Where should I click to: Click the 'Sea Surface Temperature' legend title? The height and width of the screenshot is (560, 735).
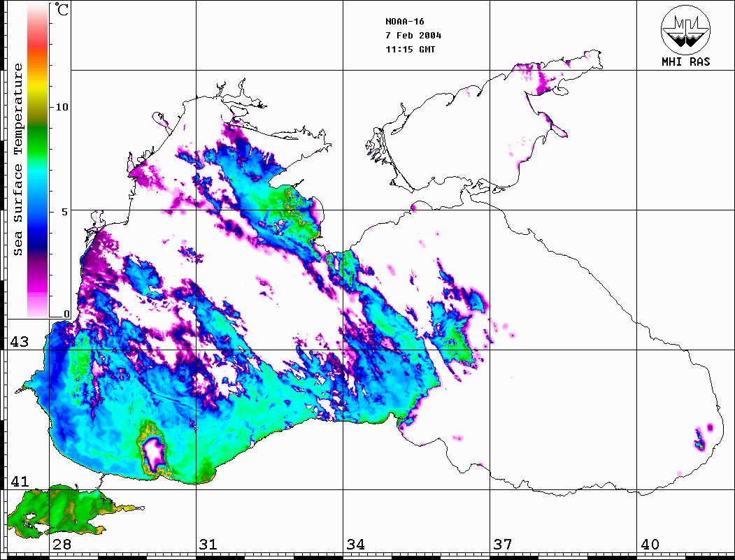[x=17, y=160]
